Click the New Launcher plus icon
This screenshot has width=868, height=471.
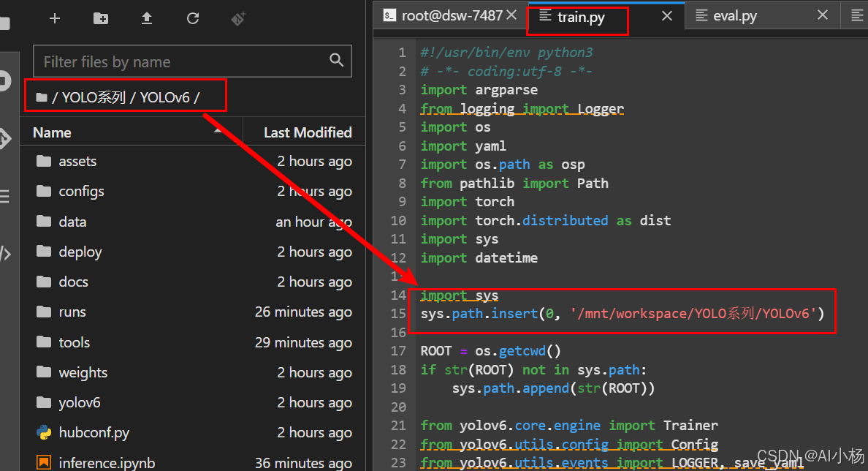pos(54,18)
